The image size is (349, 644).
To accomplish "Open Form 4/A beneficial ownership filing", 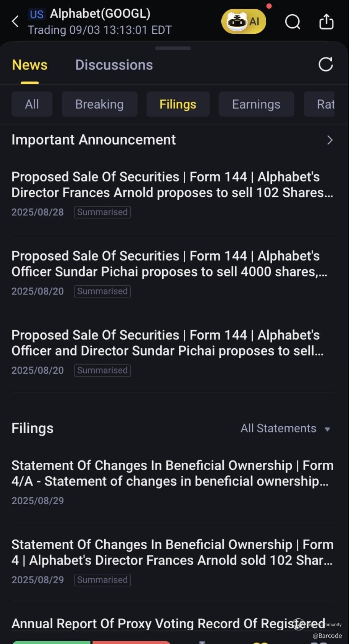I will pos(172,473).
